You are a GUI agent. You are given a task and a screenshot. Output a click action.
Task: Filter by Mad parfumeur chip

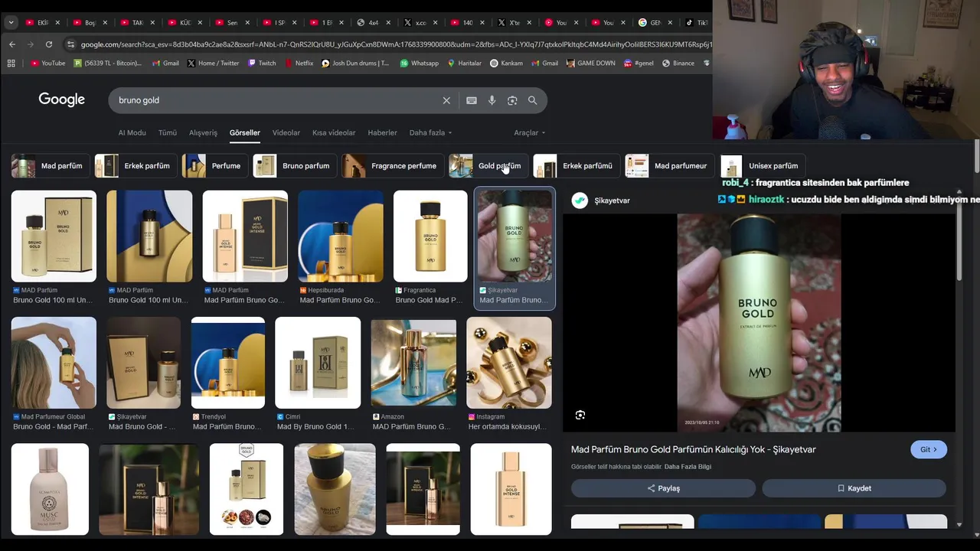coord(669,166)
